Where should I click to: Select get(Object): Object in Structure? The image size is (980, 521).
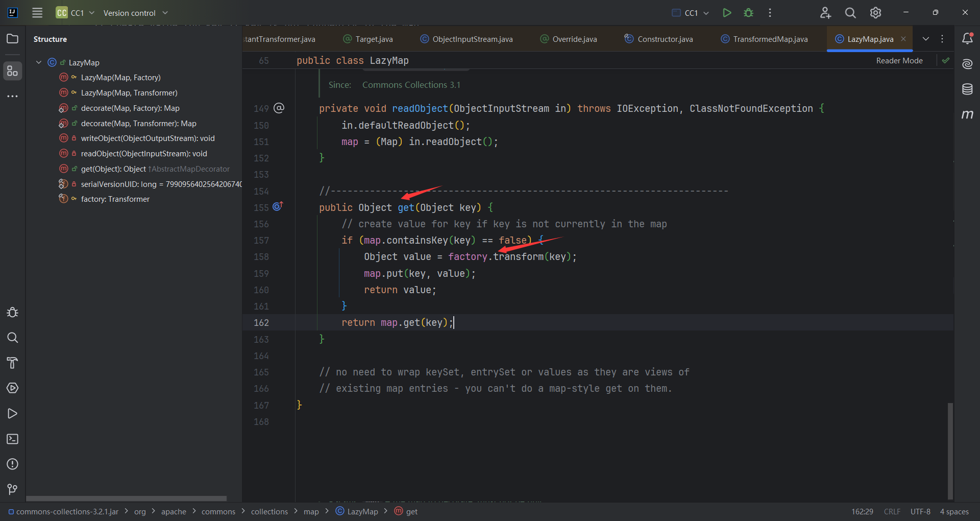click(113, 169)
